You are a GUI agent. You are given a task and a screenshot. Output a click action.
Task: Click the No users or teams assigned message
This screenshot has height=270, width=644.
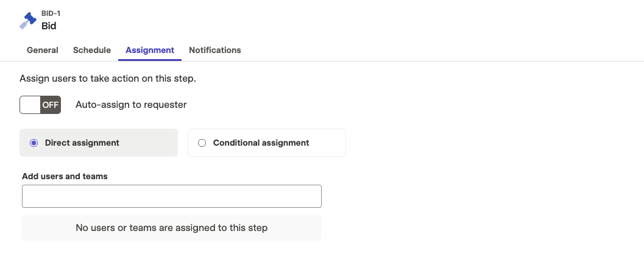pos(172,228)
